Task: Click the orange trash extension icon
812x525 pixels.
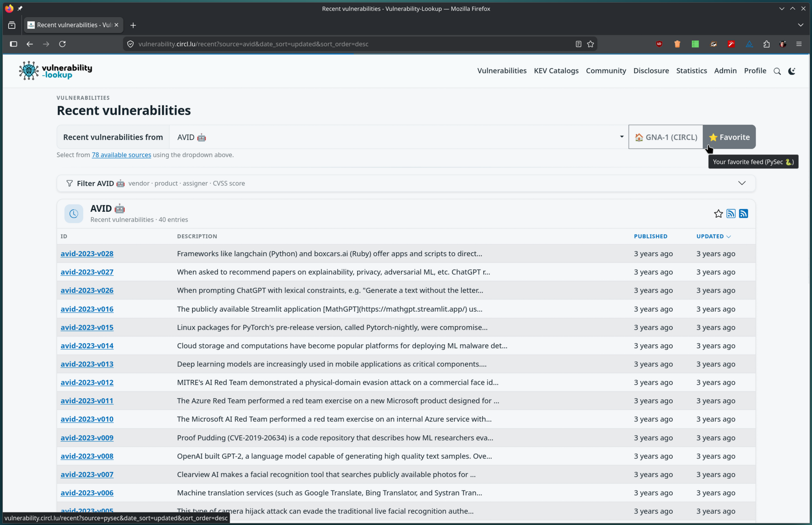Action: click(677, 44)
